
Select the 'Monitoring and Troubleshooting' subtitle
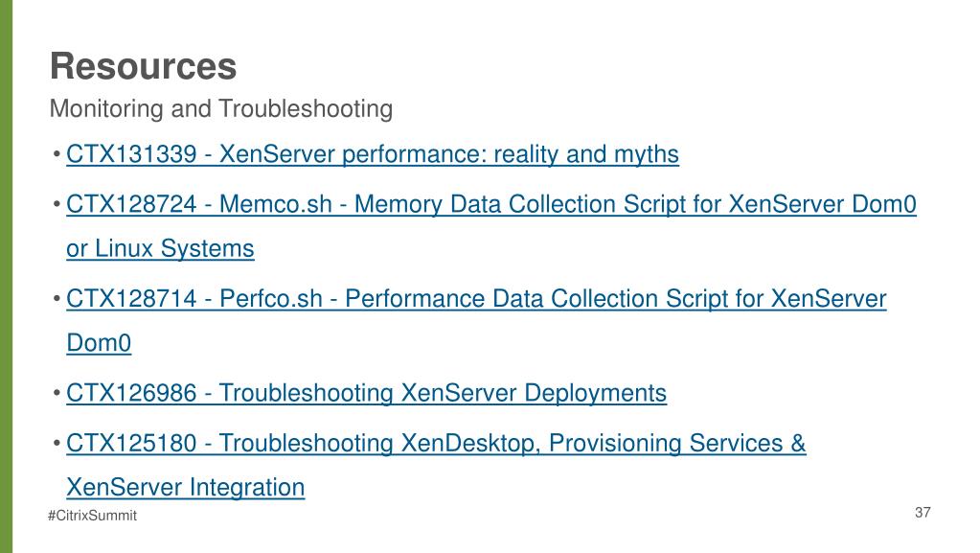pyautogui.click(x=221, y=109)
